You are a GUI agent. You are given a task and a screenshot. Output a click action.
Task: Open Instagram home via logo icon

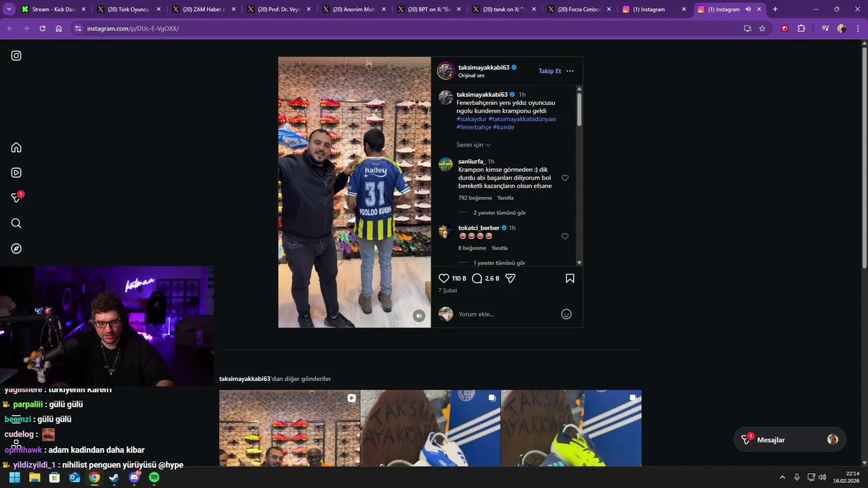pos(16,56)
